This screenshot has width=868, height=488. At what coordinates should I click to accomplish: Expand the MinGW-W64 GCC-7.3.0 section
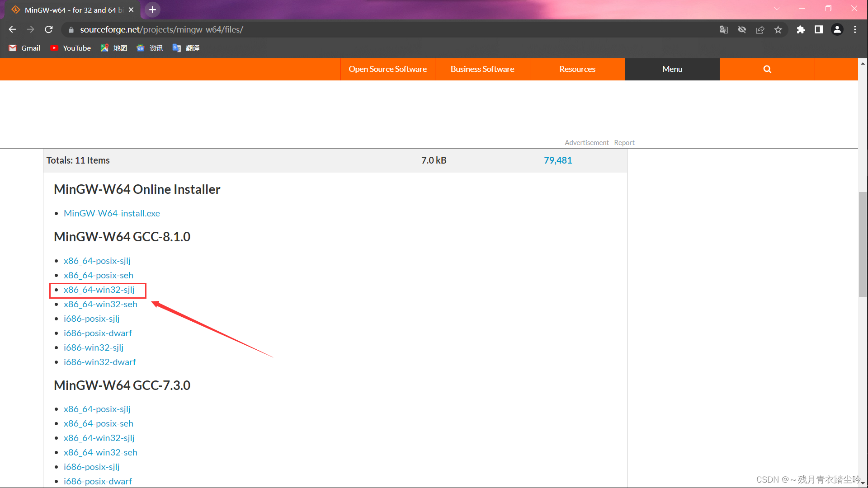[122, 385]
